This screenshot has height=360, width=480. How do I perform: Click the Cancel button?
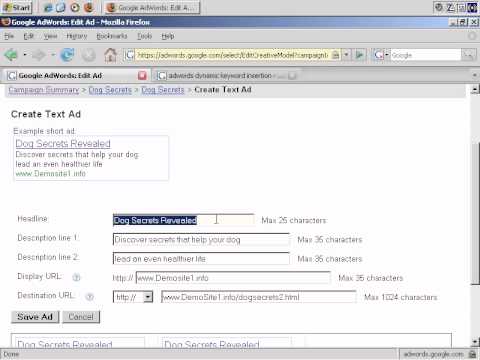click(x=81, y=317)
